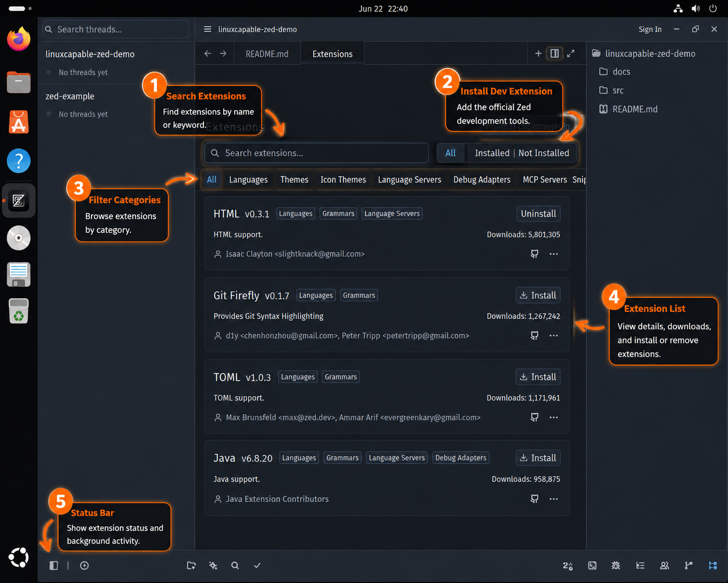This screenshot has height=583, width=728.
Task: Select the MCP Servers category tab
Action: tap(545, 180)
